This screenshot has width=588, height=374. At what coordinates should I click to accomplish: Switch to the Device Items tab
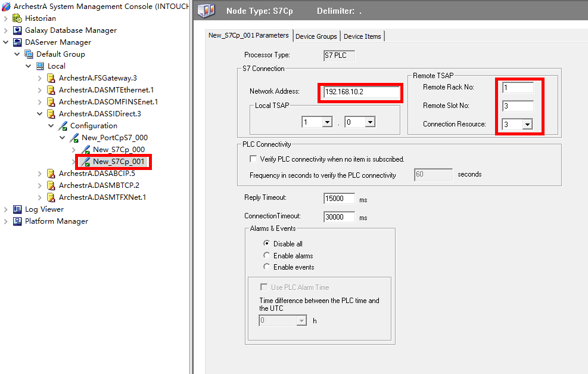362,36
